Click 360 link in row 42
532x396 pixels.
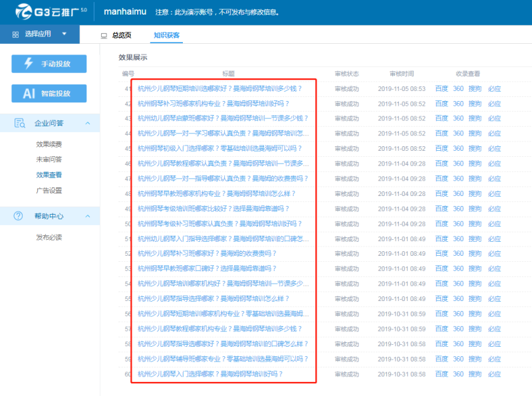pyautogui.click(x=458, y=104)
